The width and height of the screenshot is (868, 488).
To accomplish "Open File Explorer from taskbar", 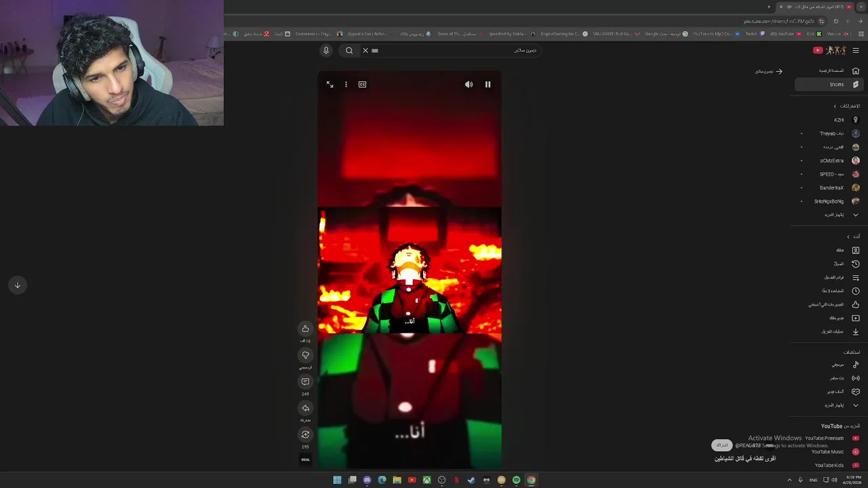I will [x=397, y=480].
